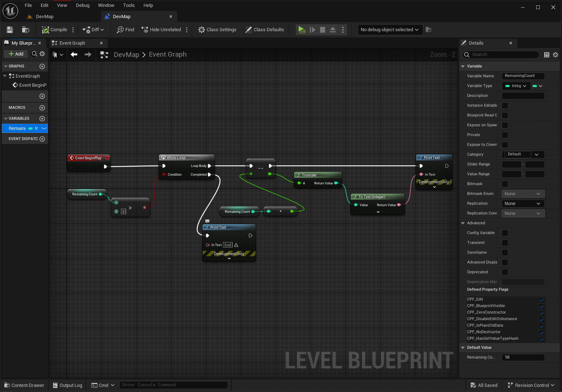Open the Debug menu

click(83, 5)
